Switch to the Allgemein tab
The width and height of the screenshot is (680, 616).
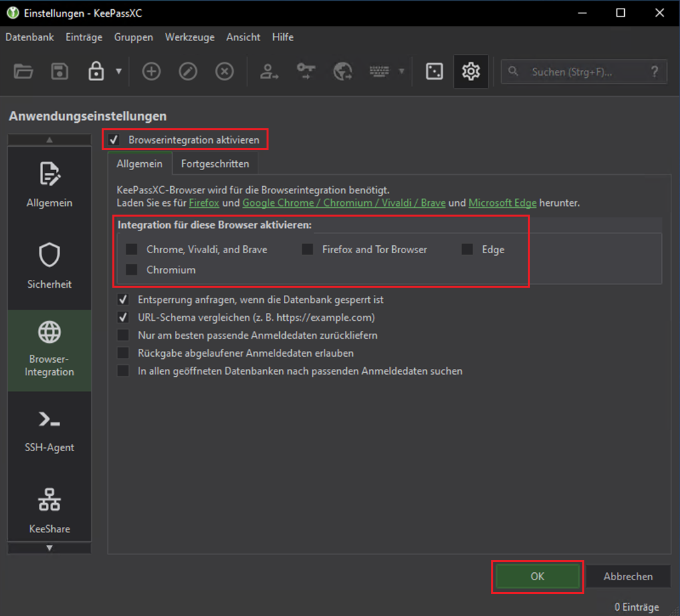coord(140,164)
